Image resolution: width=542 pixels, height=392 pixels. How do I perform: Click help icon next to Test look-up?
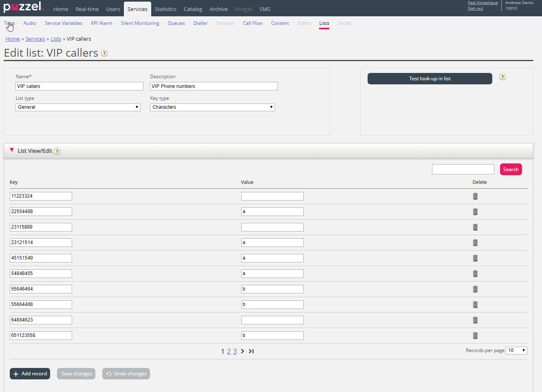tap(502, 77)
